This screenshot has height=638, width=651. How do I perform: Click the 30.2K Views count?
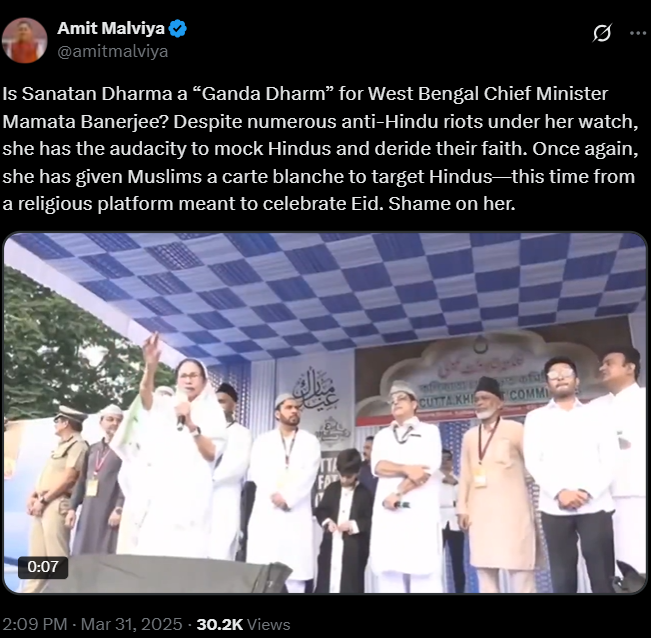tap(243, 624)
